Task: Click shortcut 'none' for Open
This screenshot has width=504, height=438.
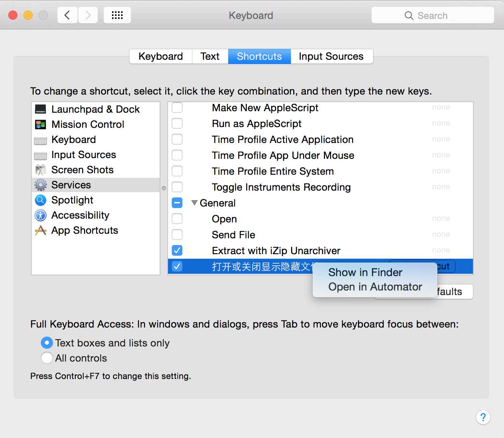Action: [x=441, y=218]
